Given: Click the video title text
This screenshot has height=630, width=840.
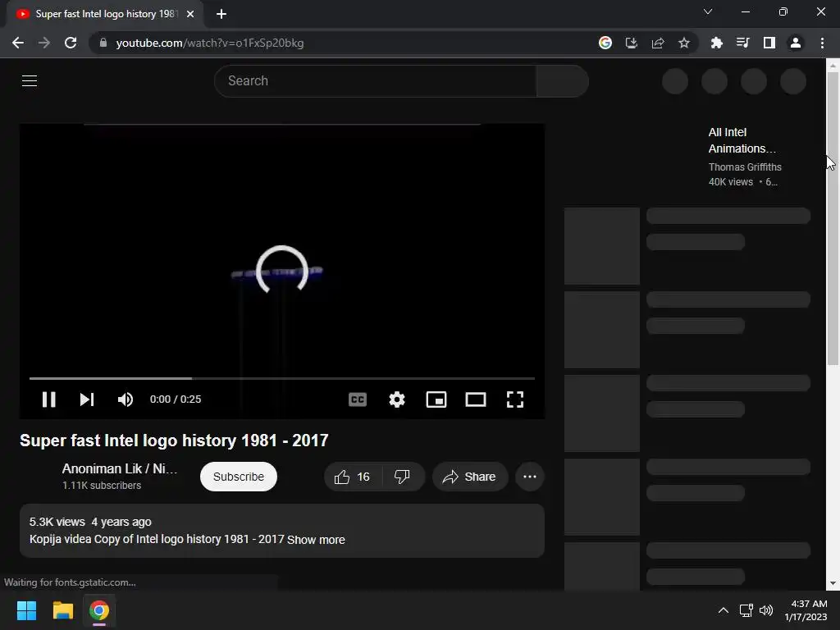Looking at the screenshot, I should click(x=174, y=441).
